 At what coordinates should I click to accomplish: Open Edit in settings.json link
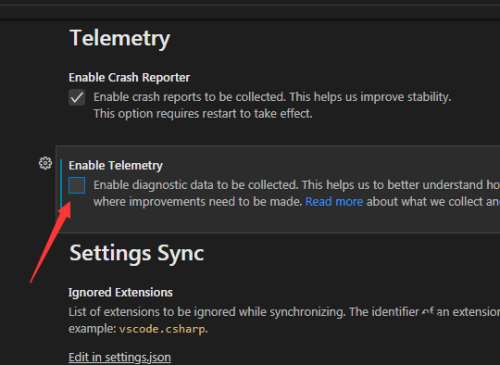tap(120, 357)
